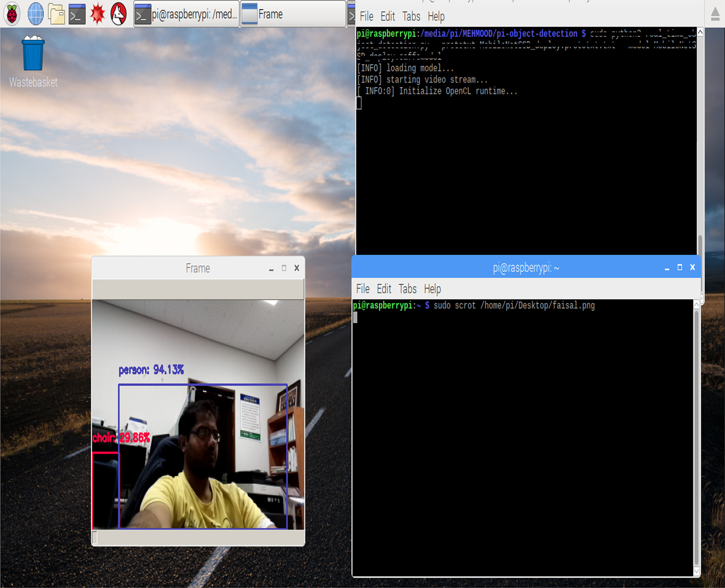Image resolution: width=725 pixels, height=588 pixels.
Task: Click scrollbar up arrow in lower terminal
Action: point(696,304)
